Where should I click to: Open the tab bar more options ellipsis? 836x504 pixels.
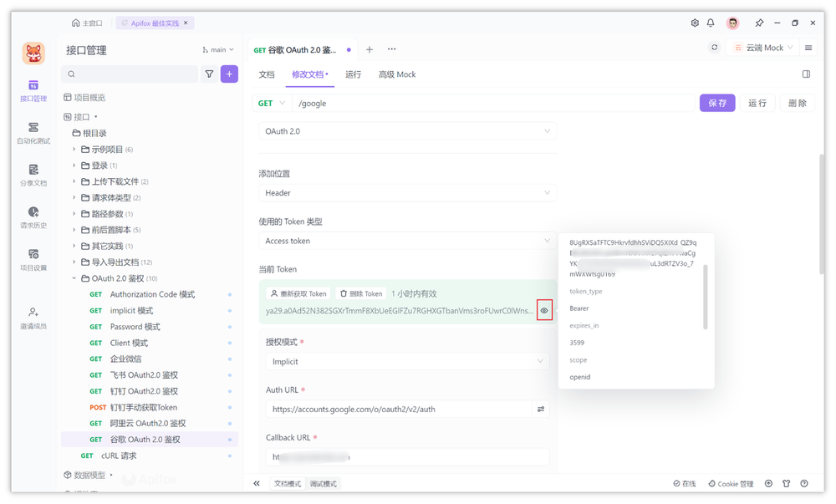point(392,49)
